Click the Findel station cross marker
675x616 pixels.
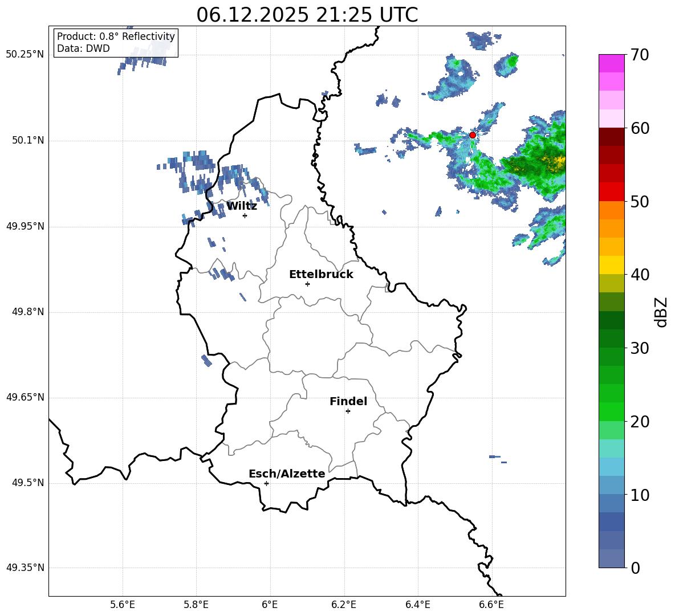click(x=348, y=411)
